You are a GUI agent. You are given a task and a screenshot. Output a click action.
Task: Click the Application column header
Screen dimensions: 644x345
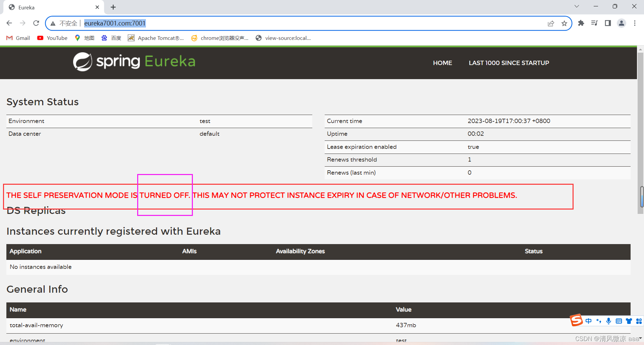pos(25,251)
